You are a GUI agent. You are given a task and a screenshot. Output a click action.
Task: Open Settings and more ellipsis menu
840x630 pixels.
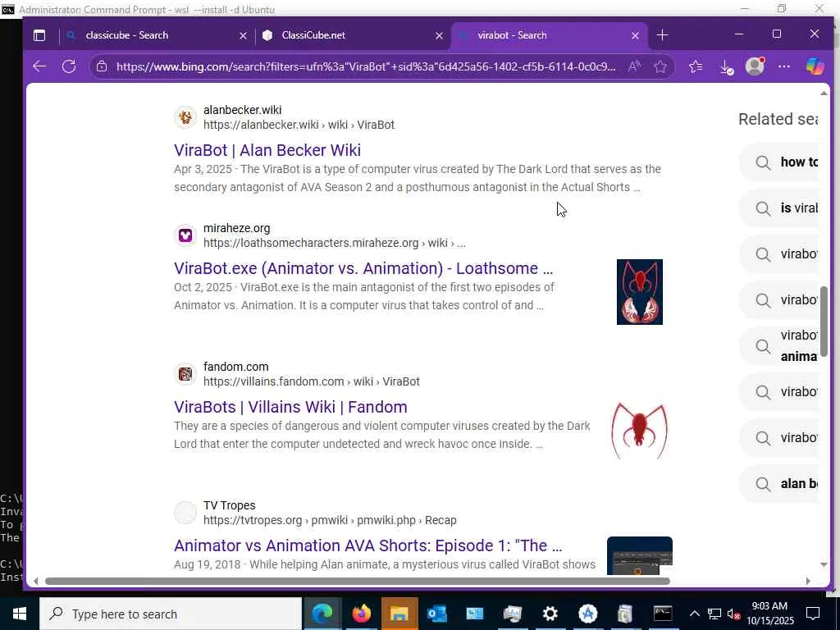(783, 66)
